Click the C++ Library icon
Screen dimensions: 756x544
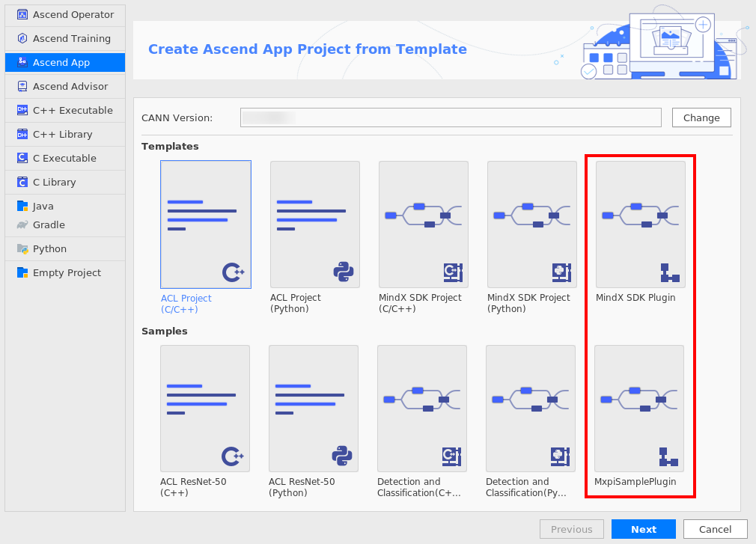coord(22,134)
